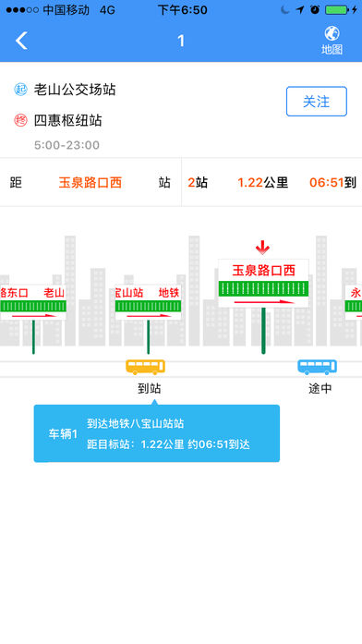Tap the cut-off 永 station signboard
362x644 pixels.
[353, 302]
